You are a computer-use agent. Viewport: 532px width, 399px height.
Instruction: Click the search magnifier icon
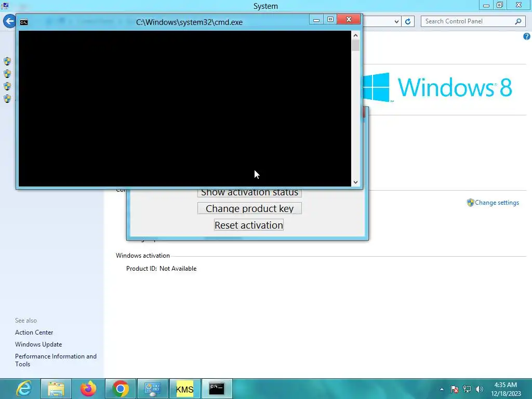pyautogui.click(x=518, y=21)
